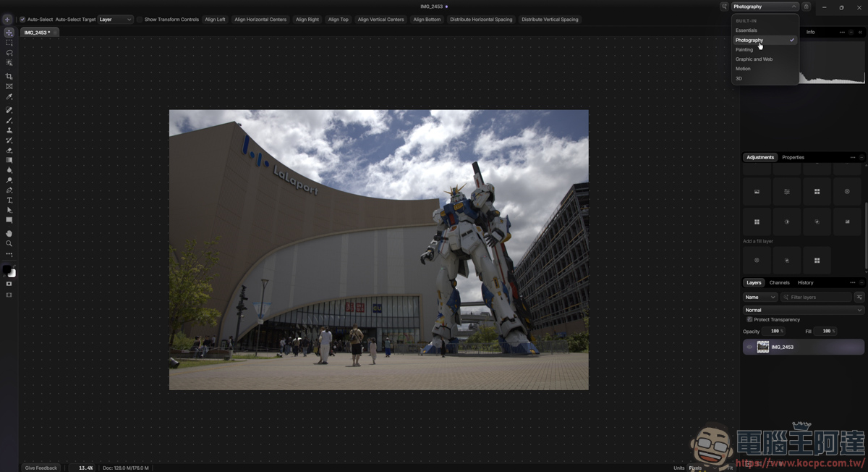Toggle the Auto-Select checkbox

click(x=22, y=20)
